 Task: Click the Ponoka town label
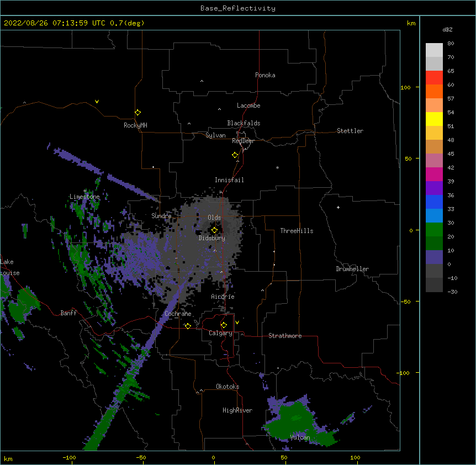265,75
